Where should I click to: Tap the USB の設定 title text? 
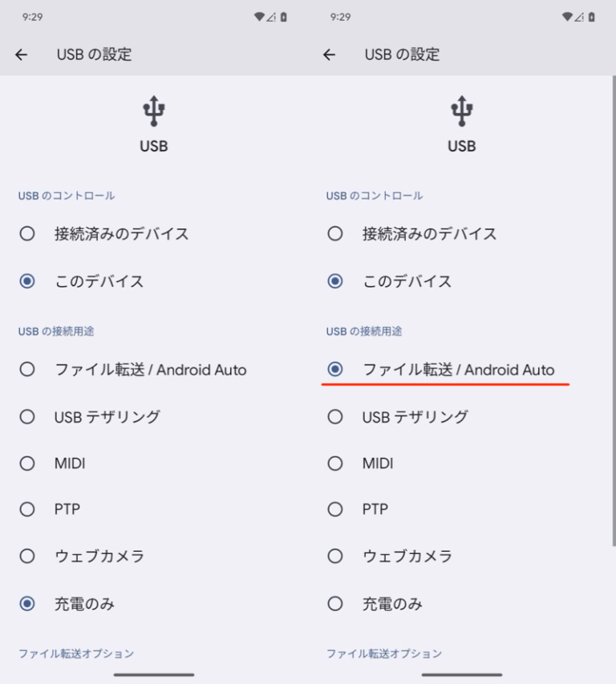(x=95, y=55)
